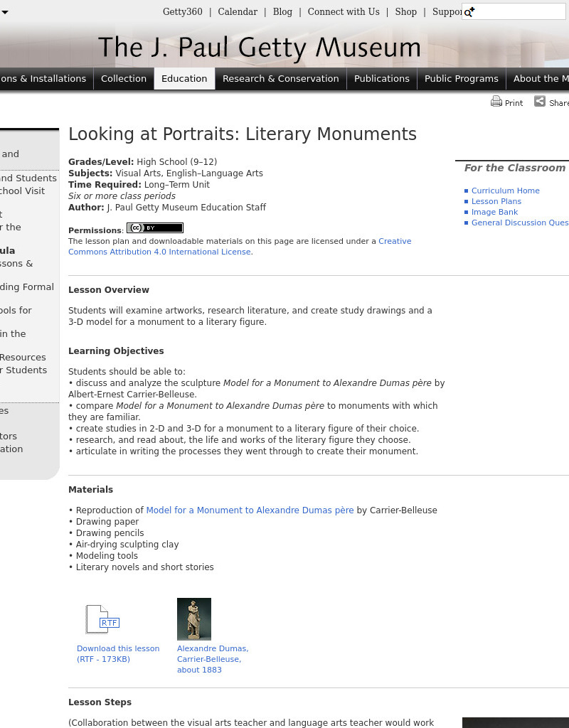Select Public Programs in the navigation bar

[461, 78]
